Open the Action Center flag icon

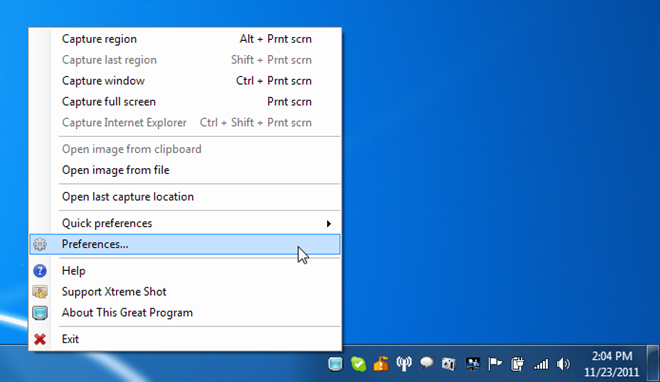coord(495,364)
